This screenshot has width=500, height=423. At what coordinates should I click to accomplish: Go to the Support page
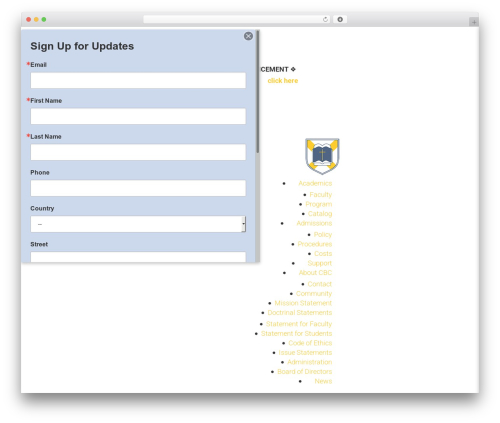coord(320,263)
